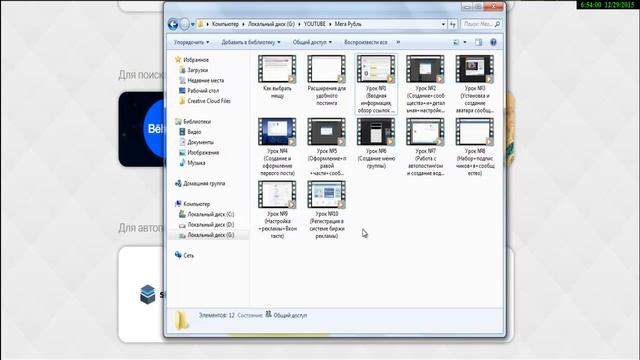Image resolution: width=640 pixels, height=360 pixels.
Task: Refresh the folder with the refresh button
Action: pyautogui.click(x=453, y=24)
